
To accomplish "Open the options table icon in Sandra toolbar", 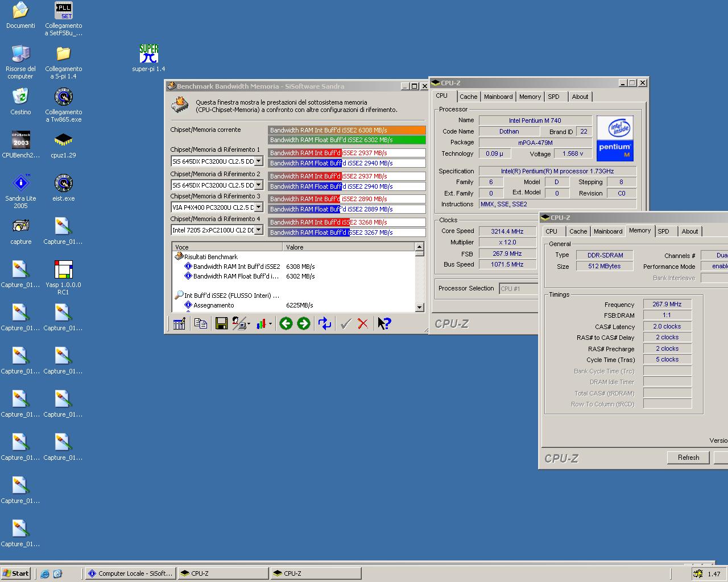I will pyautogui.click(x=179, y=323).
